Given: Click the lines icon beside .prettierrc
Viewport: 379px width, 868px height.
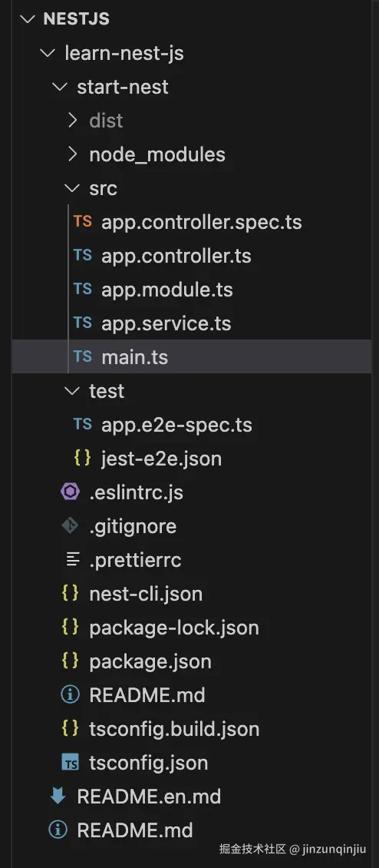Looking at the screenshot, I should pyautogui.click(x=72, y=560).
